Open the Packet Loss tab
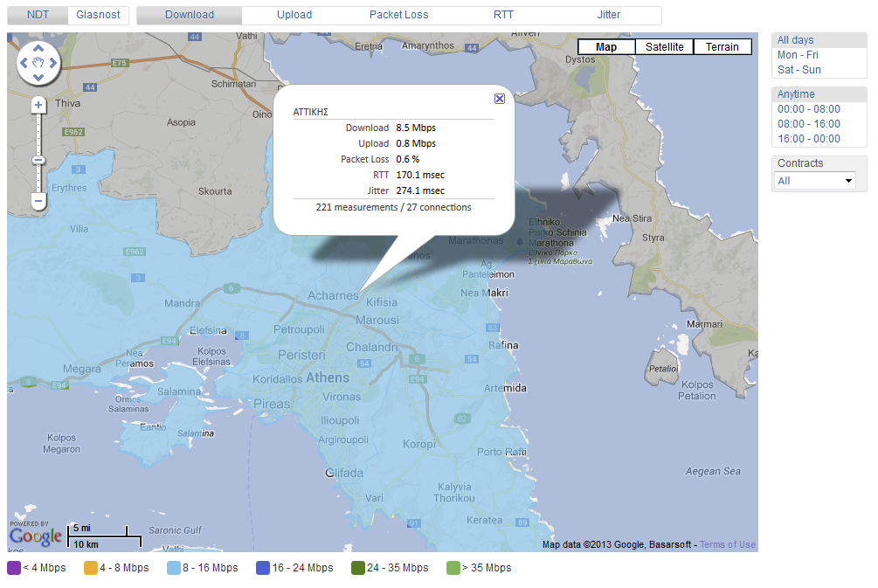 [x=398, y=15]
